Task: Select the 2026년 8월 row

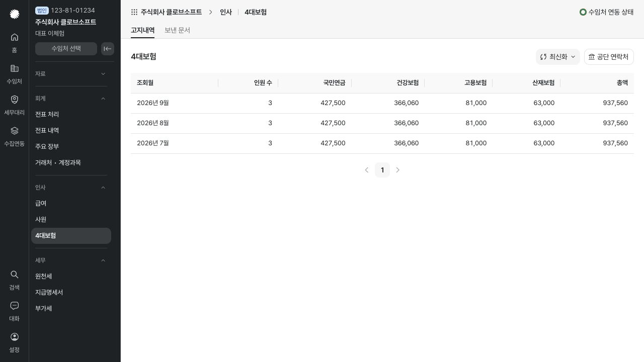Action: point(382,123)
